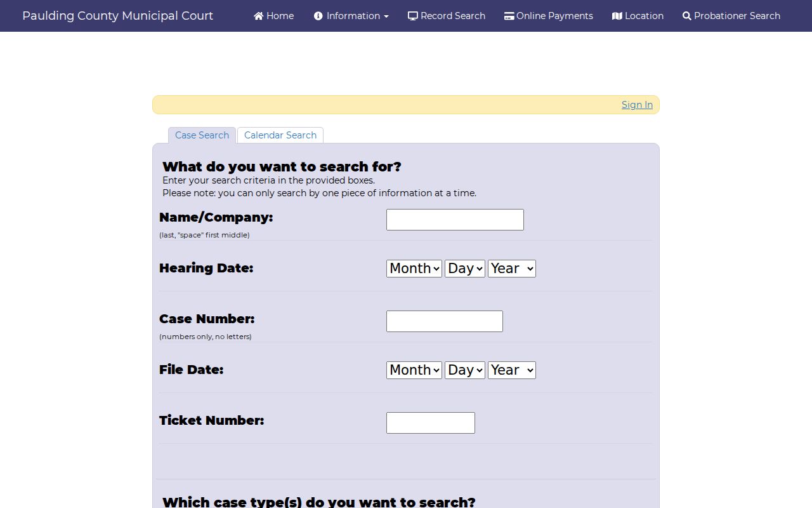Viewport: 812px width, 508px height.
Task: Click the 'Ticket Number:' label
Action: 211,420
